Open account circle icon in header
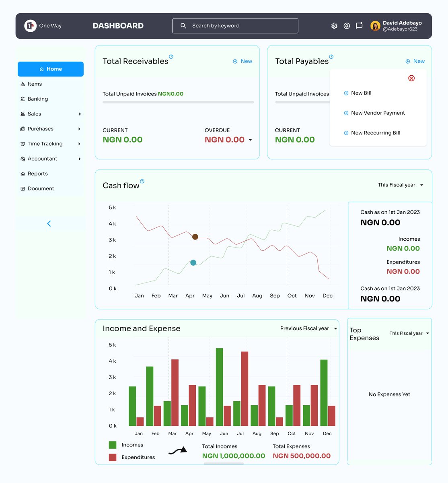 347,26
